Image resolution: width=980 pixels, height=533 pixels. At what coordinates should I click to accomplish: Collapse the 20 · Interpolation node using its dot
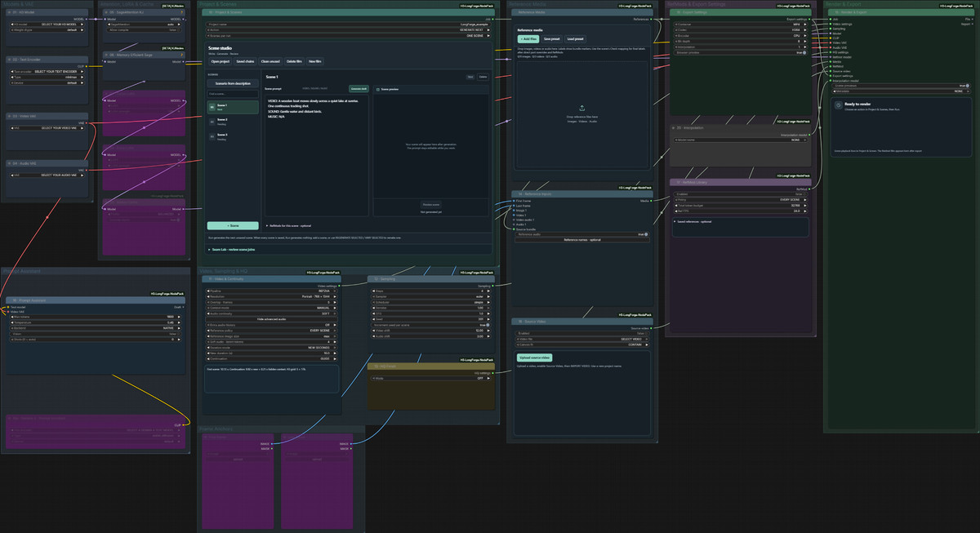[x=674, y=128]
